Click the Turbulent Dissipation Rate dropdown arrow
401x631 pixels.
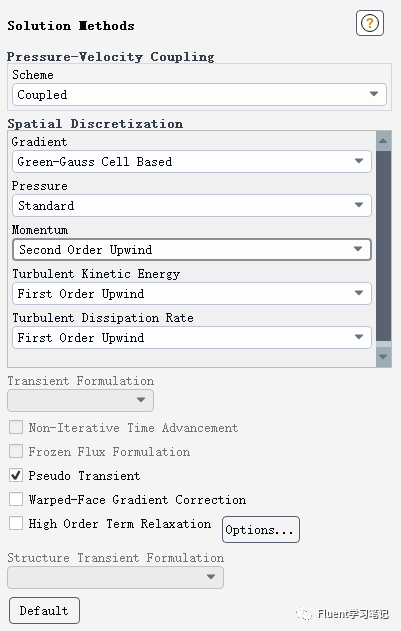[x=359, y=337]
